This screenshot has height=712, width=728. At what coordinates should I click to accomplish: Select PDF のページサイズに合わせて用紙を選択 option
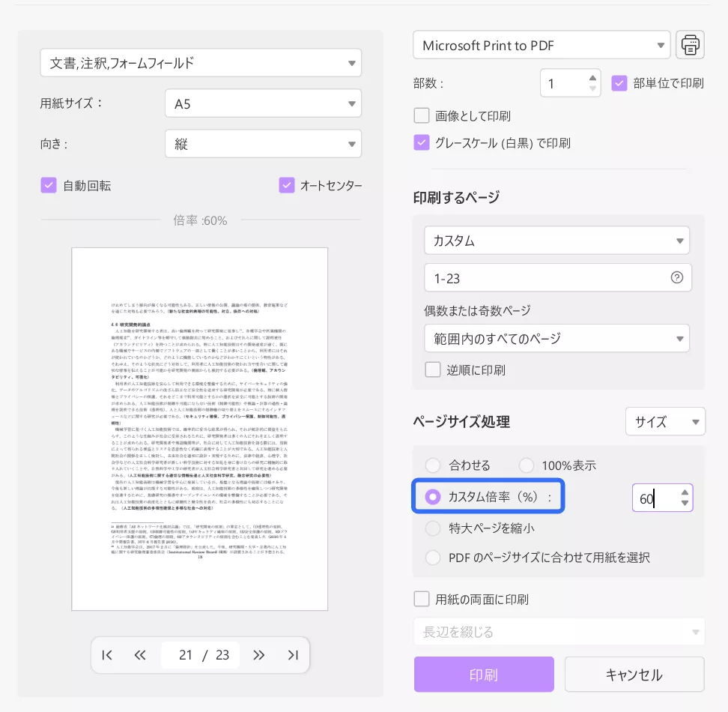(x=433, y=558)
